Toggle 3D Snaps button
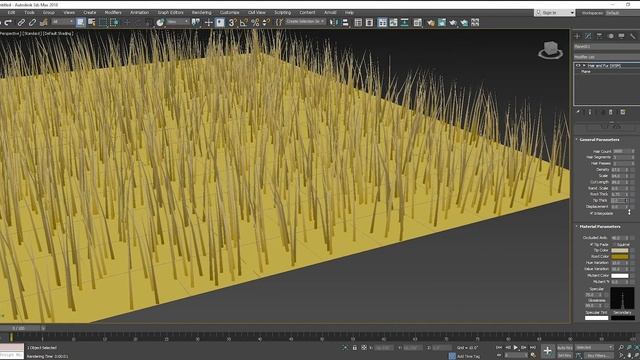 [x=232, y=22]
